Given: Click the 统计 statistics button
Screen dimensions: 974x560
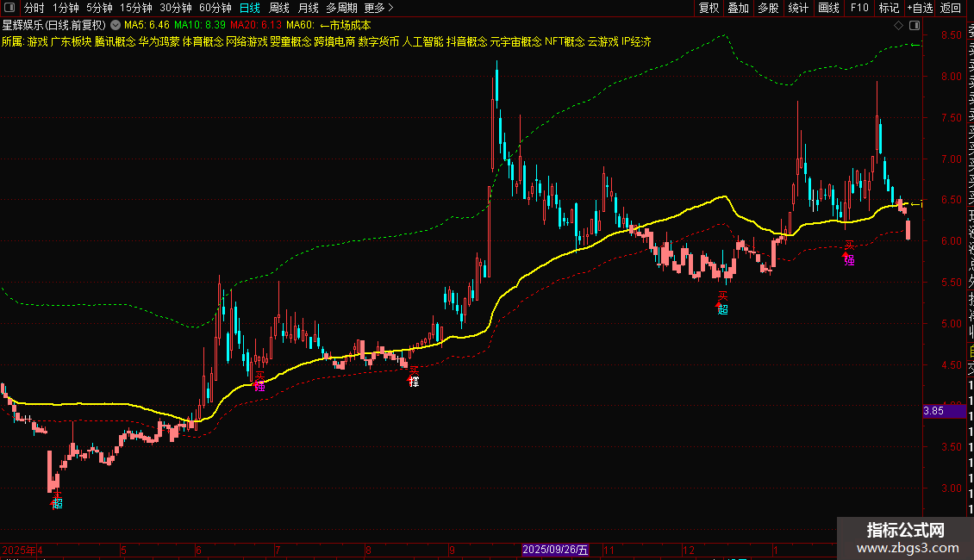Looking at the screenshot, I should 798,8.
